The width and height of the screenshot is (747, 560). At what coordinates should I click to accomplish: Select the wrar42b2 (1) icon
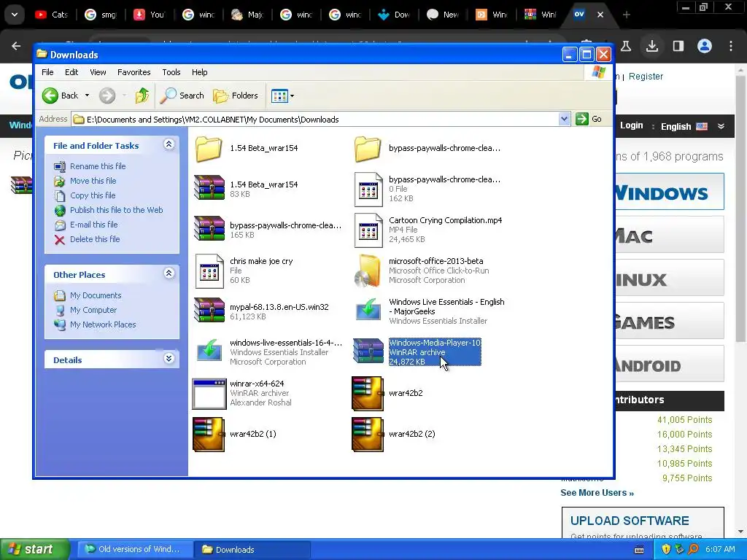point(209,435)
